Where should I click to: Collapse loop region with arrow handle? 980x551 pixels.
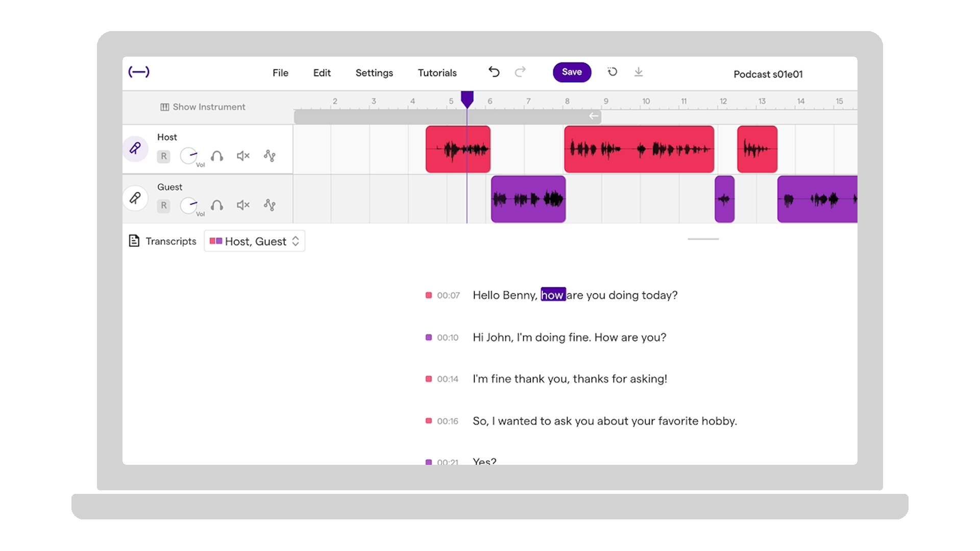click(593, 116)
